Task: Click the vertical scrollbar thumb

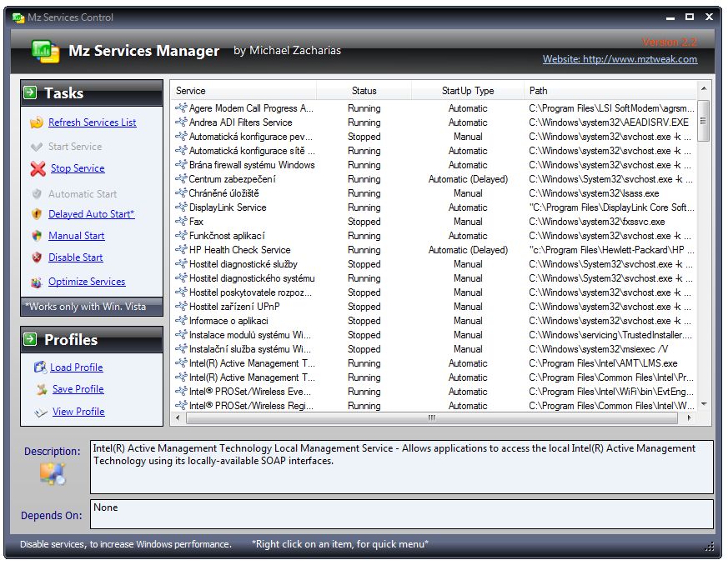Action: pyautogui.click(x=704, y=121)
